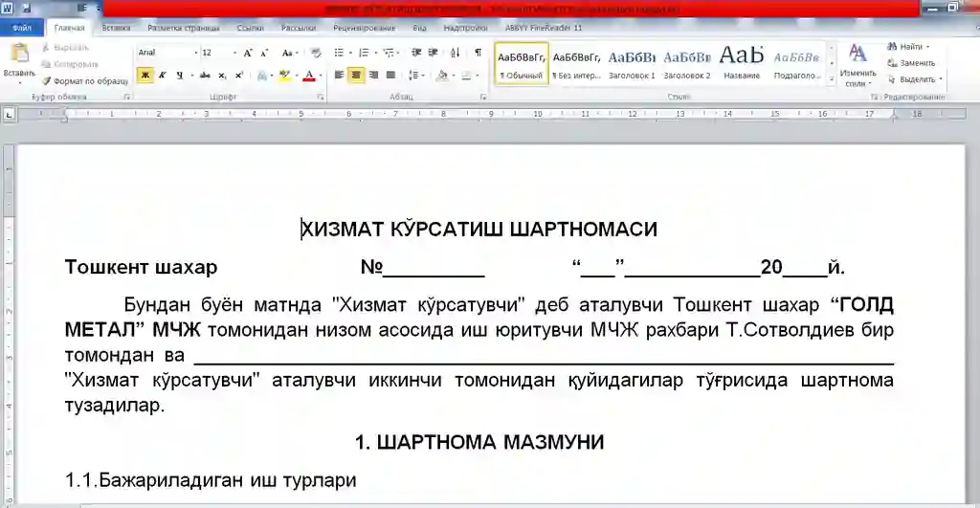980x508 pixels.
Task: Click the Sort (A-Z) icon
Action: point(455,54)
